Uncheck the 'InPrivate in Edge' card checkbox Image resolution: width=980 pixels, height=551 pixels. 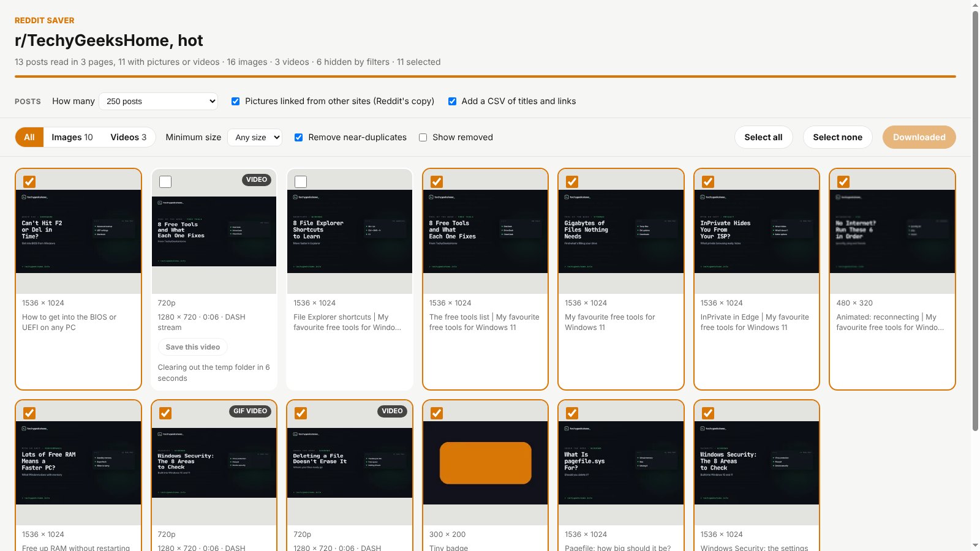pyautogui.click(x=708, y=182)
